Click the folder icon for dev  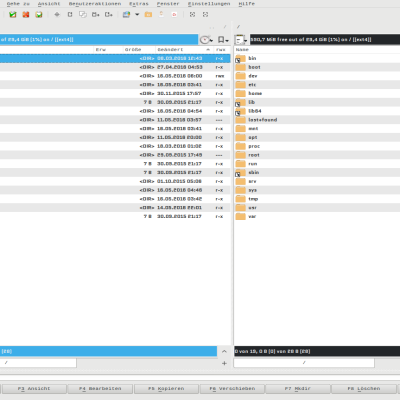(x=240, y=76)
